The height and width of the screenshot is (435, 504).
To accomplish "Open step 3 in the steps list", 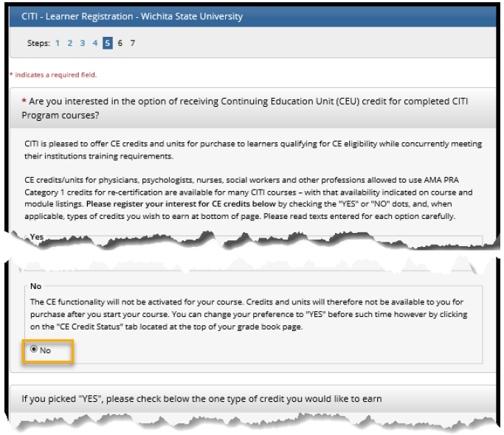I will click(83, 43).
